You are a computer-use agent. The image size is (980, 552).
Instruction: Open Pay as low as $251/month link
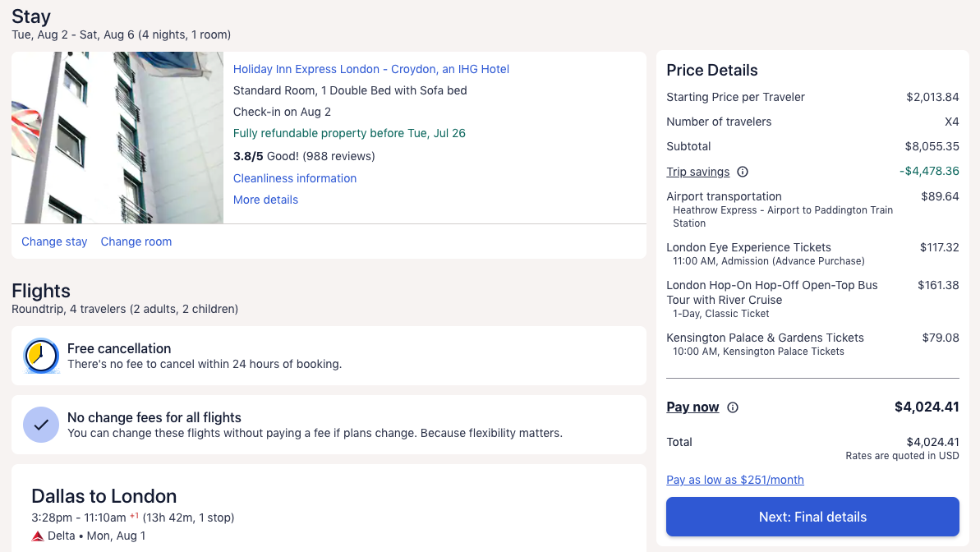point(735,480)
